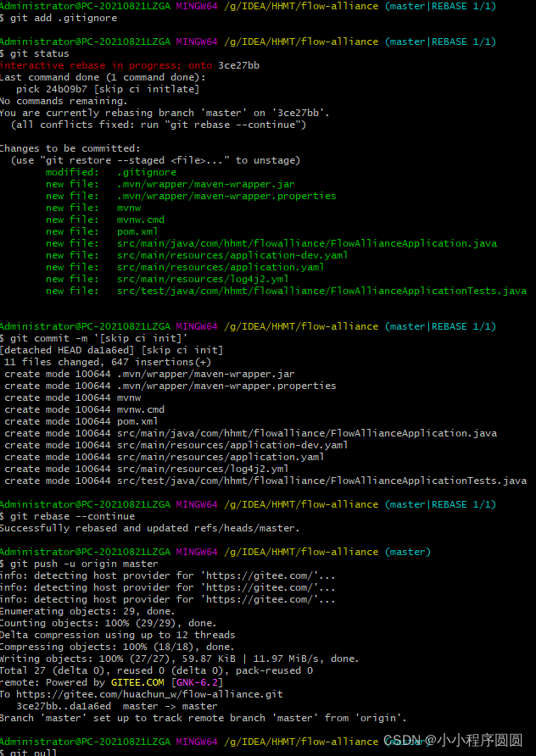Click 'create mode' FlowAllianceApplication.java line
536x756 pixels.
click(x=250, y=433)
